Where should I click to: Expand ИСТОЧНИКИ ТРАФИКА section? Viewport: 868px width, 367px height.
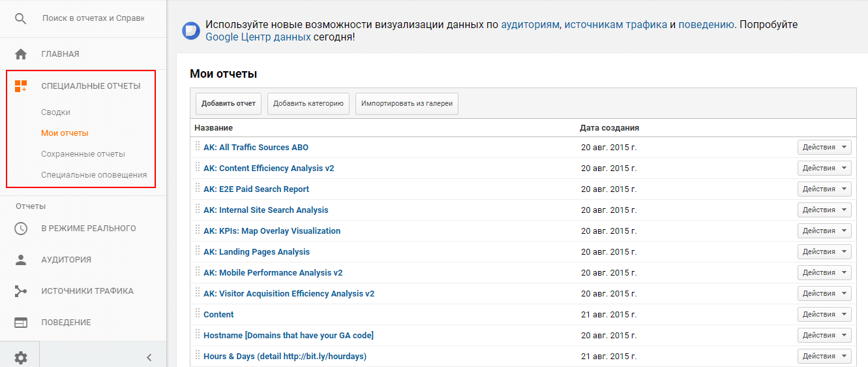pos(87,291)
